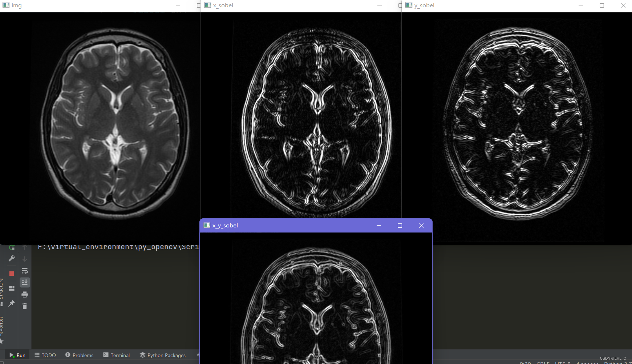Click the y_sobel window's app icon

point(409,5)
